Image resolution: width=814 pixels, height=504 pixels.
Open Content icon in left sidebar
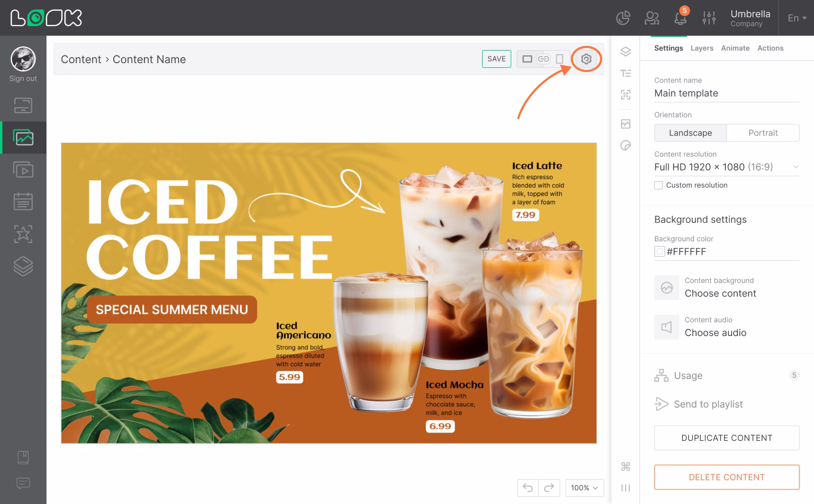point(23,138)
